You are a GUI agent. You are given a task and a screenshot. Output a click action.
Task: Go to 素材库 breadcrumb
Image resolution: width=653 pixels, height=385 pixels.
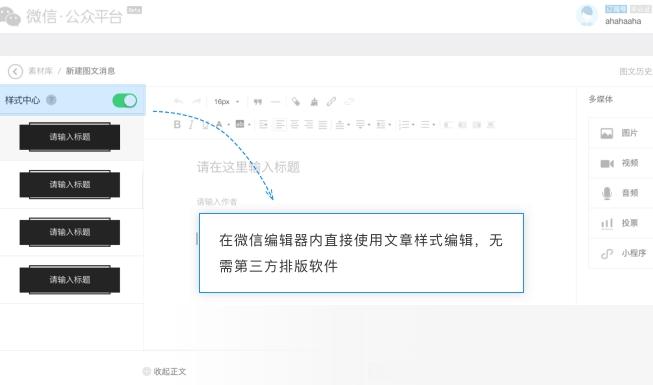click(x=40, y=71)
